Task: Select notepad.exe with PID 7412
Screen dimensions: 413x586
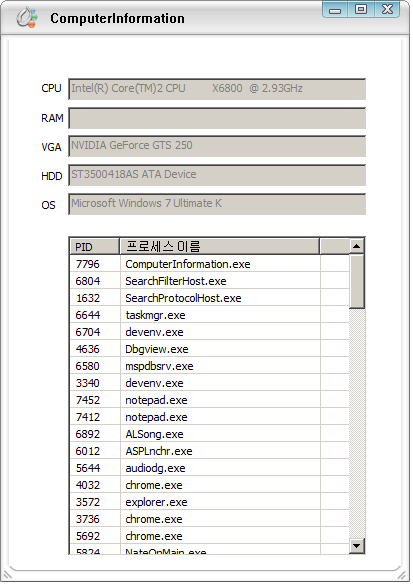Action: [x=209, y=417]
